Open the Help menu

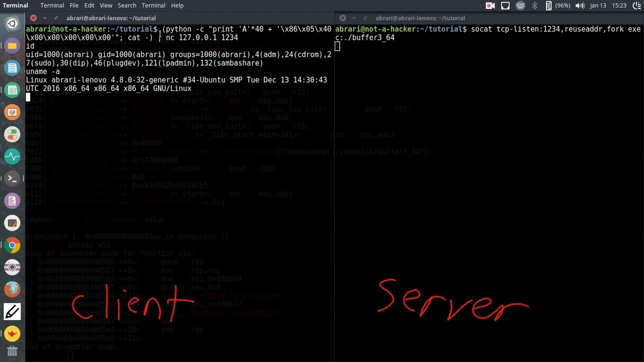coord(177,6)
